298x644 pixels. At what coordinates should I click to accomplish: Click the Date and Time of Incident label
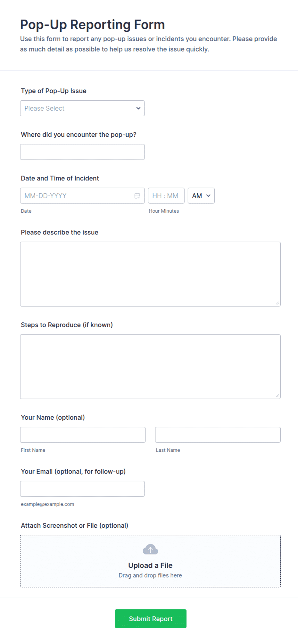tap(60, 178)
